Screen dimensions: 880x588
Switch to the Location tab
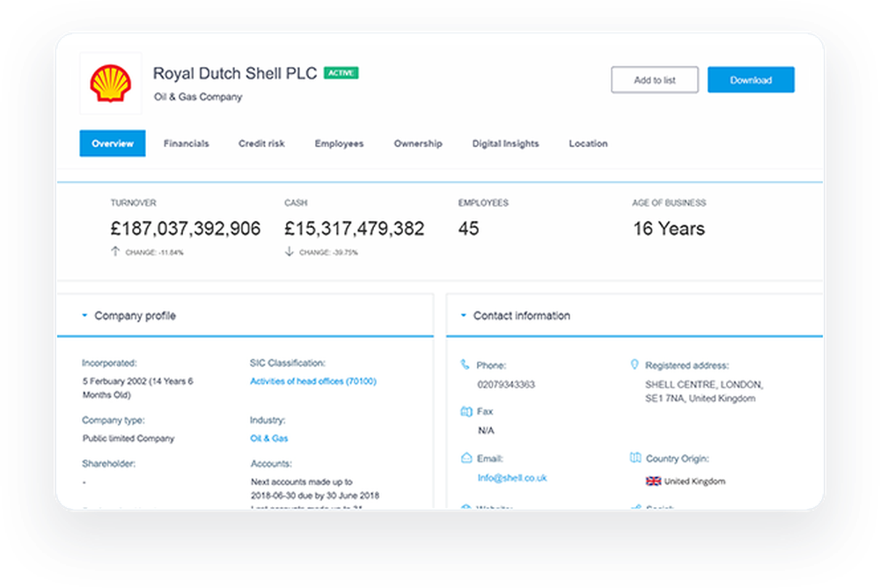click(x=588, y=143)
